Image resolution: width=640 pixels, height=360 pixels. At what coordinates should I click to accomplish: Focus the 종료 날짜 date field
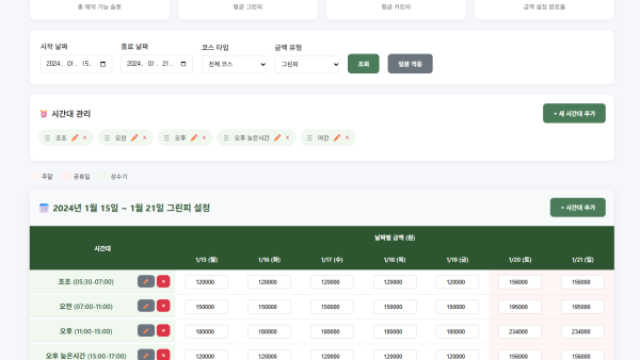[156, 64]
